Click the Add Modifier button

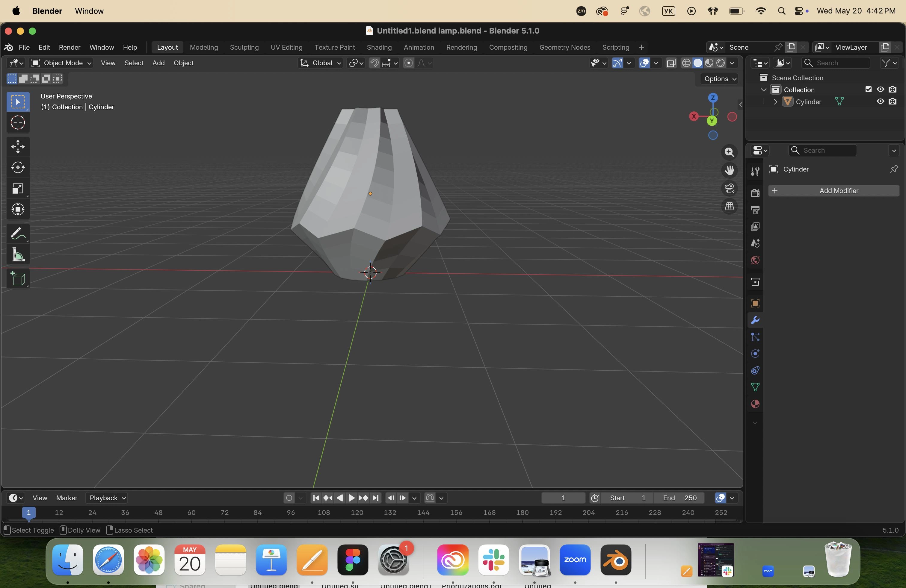click(834, 191)
